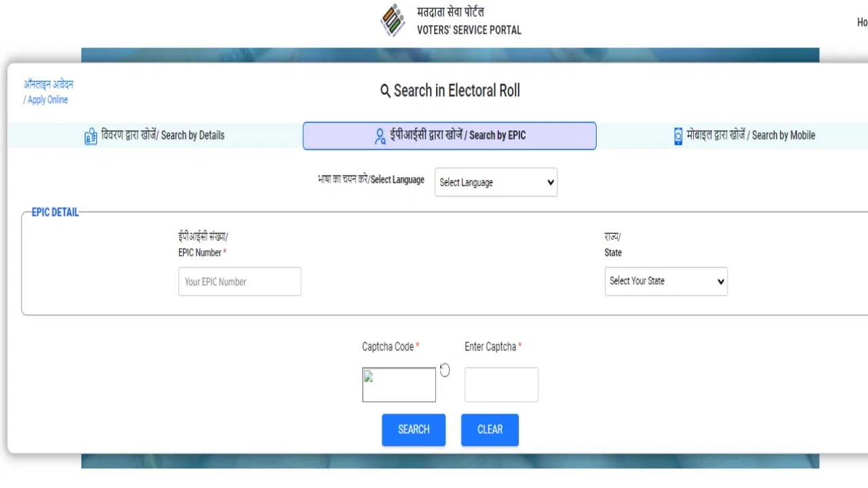Open the Apply Online link
868x488 pixels.
tap(48, 92)
